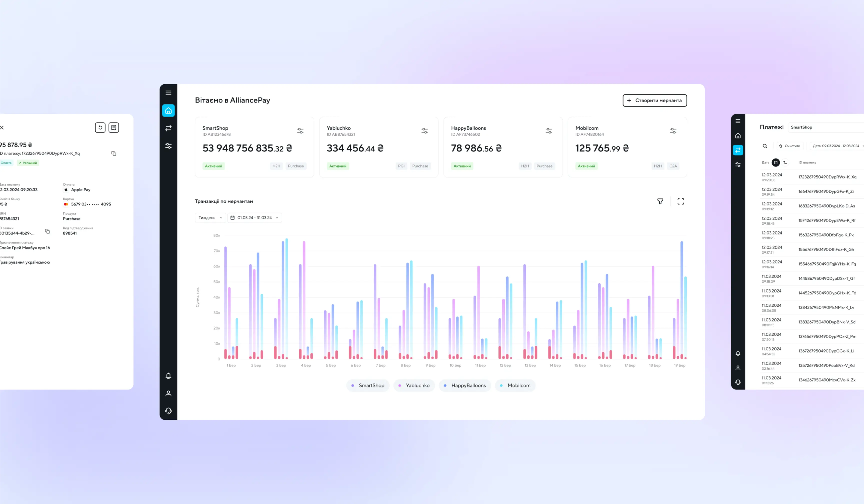The height and width of the screenshot is (504, 864).
Task: Open settings sliders in Платежі sidebar
Action: coord(738,165)
